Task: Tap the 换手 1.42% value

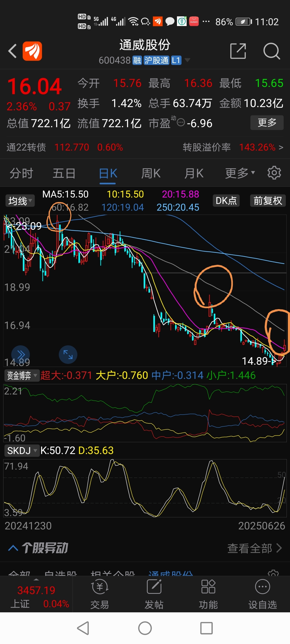Action: tap(109, 103)
